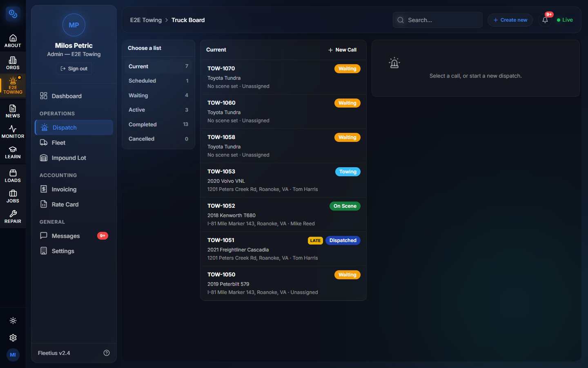Open Settings in the sidebar menu
The height and width of the screenshot is (368, 588).
tap(74, 251)
